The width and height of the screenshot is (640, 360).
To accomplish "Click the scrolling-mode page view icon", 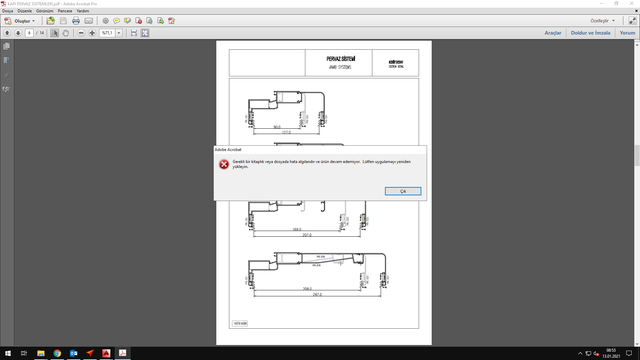I will [134, 33].
